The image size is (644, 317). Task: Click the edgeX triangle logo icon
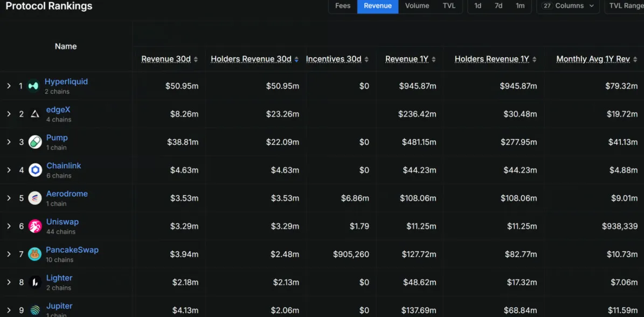click(x=36, y=114)
